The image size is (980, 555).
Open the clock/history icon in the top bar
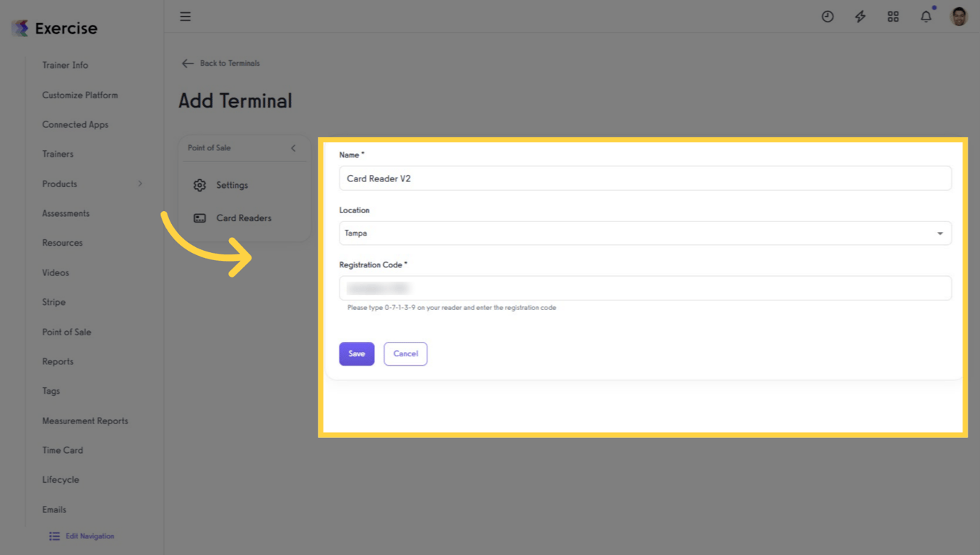[x=828, y=16]
